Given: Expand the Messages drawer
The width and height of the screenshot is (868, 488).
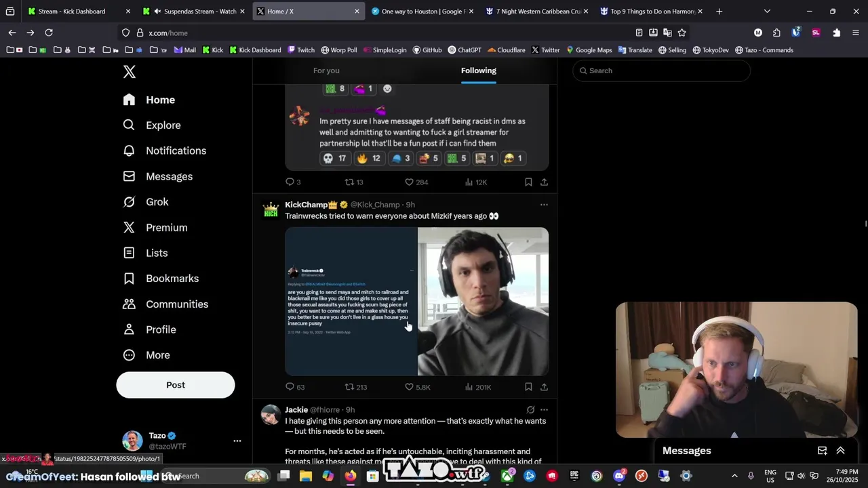Looking at the screenshot, I should point(841,451).
